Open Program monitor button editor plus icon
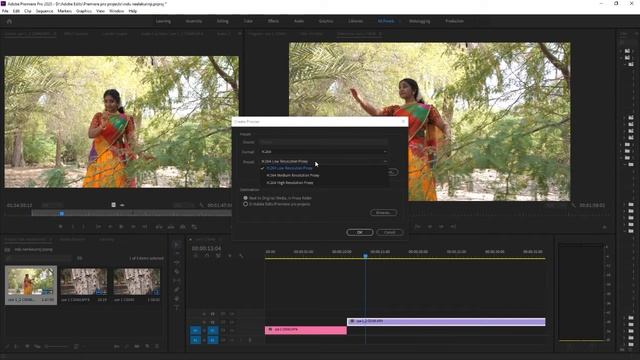640x360 pixels. [x=604, y=227]
